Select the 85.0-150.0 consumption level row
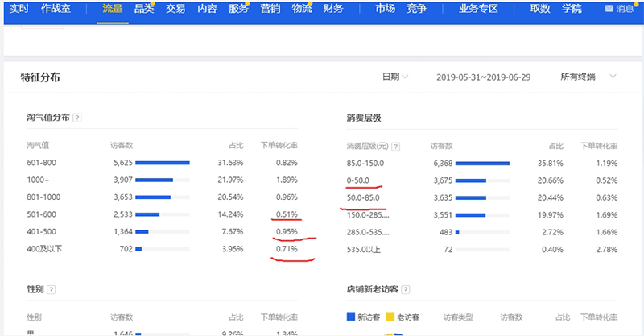The width and height of the screenshot is (644, 336). coord(365,162)
